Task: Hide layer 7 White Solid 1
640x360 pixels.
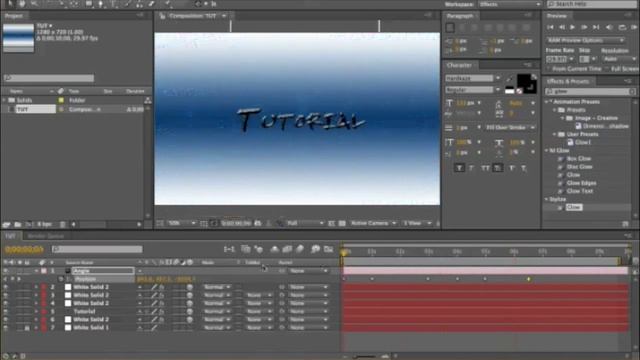Action: tap(6, 328)
